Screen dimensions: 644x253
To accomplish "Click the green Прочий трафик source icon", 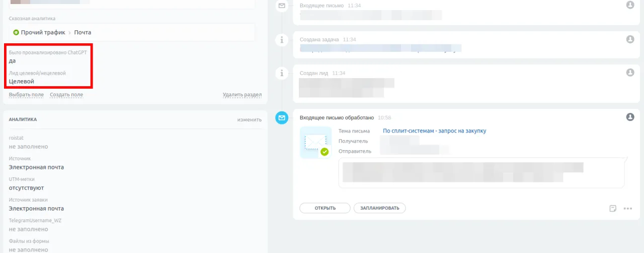I will click(x=16, y=32).
